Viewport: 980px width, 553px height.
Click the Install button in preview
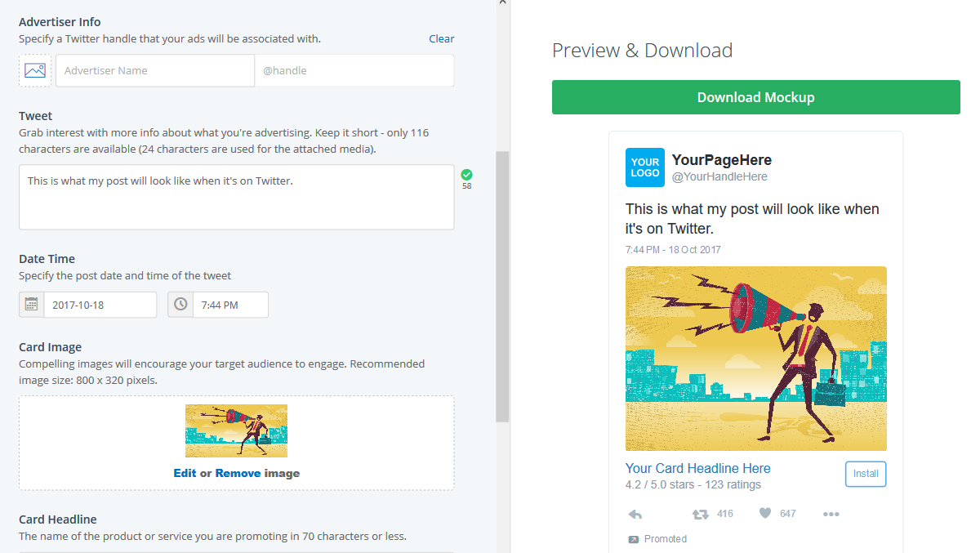click(x=866, y=474)
